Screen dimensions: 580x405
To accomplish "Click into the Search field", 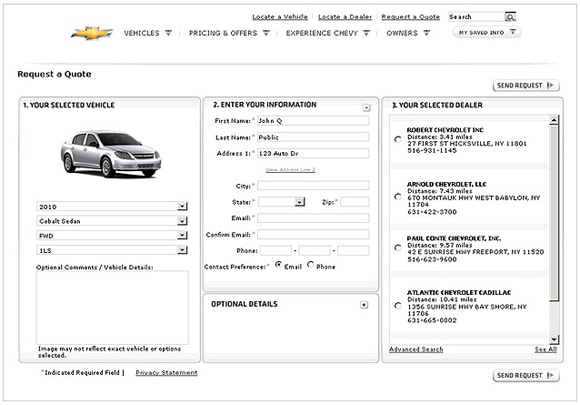I will (476, 17).
